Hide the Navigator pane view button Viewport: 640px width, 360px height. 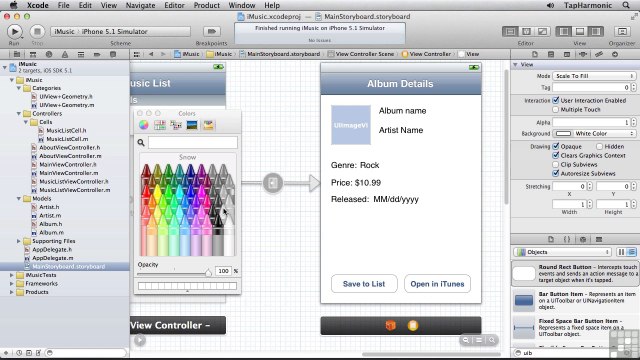click(564, 31)
